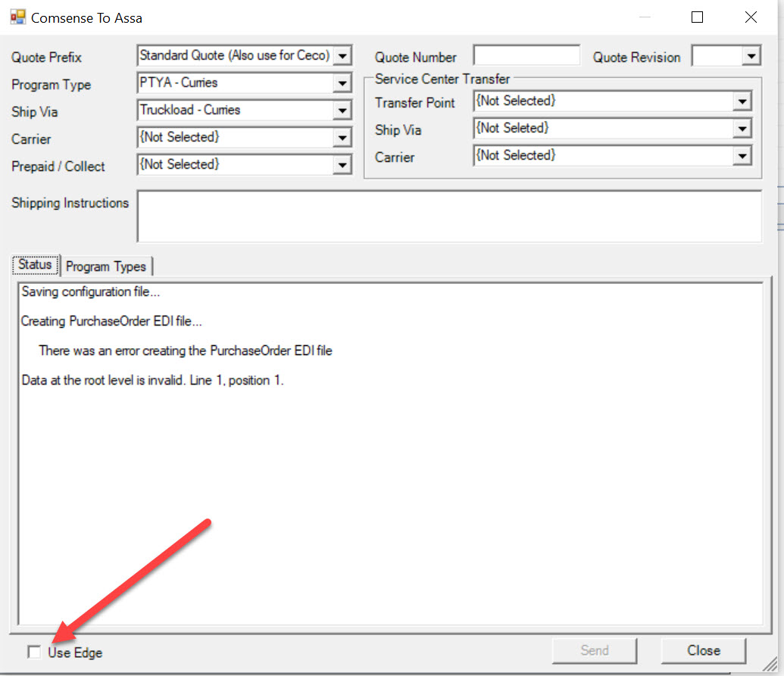This screenshot has height=676, width=784.
Task: Click the Quote Number label
Action: click(x=416, y=58)
